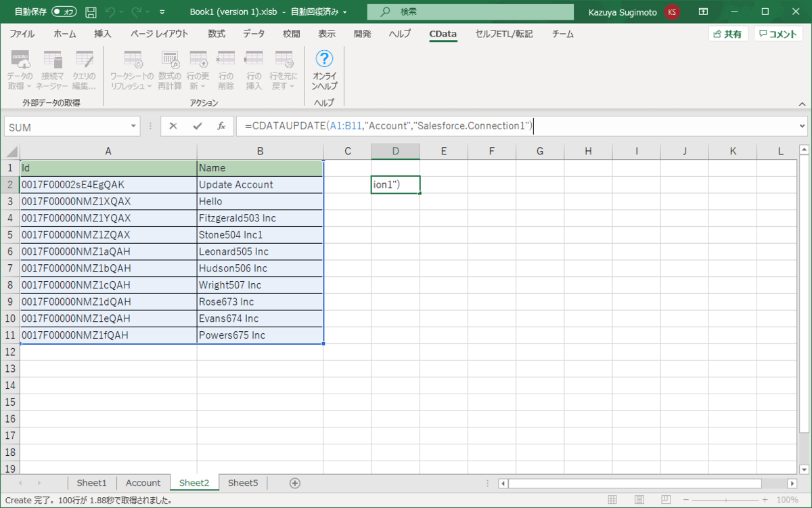Switch to the Account sheet tab

[143, 482]
